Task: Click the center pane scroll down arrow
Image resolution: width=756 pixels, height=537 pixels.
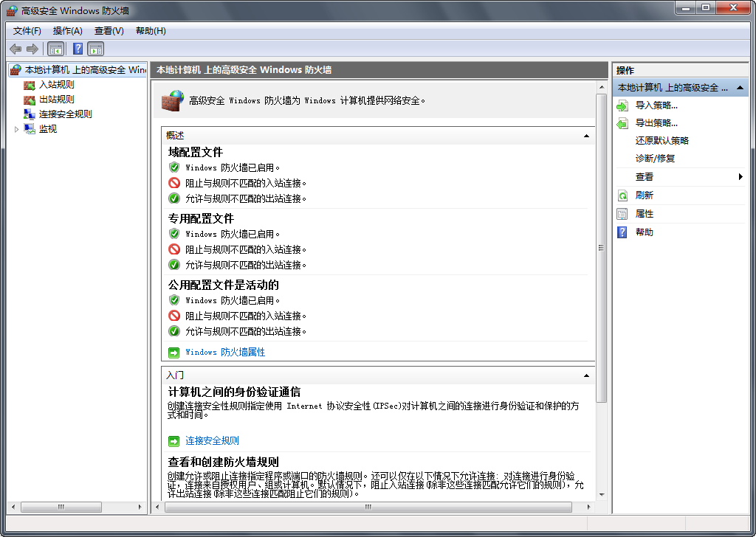Action: (x=601, y=495)
